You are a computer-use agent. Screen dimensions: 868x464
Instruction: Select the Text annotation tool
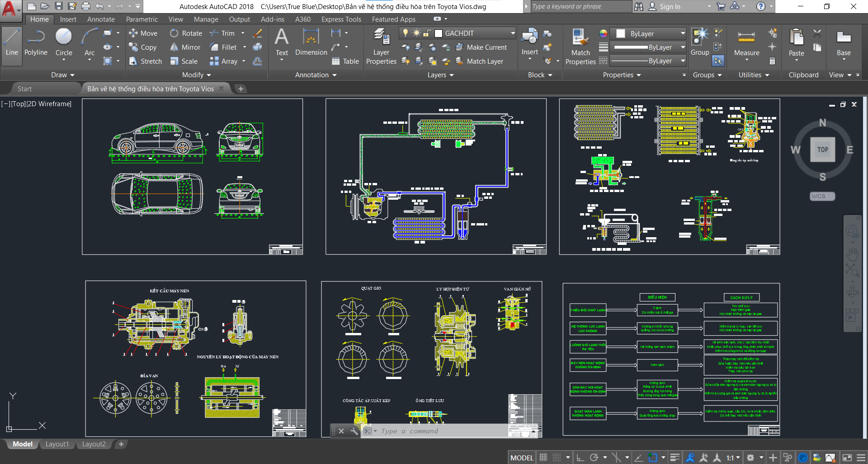[x=282, y=42]
